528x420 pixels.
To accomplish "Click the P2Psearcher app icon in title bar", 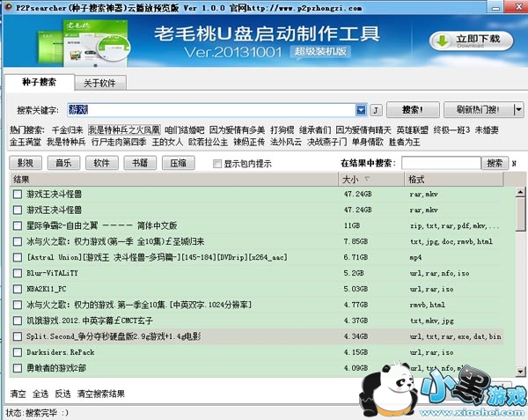I will point(8,7).
